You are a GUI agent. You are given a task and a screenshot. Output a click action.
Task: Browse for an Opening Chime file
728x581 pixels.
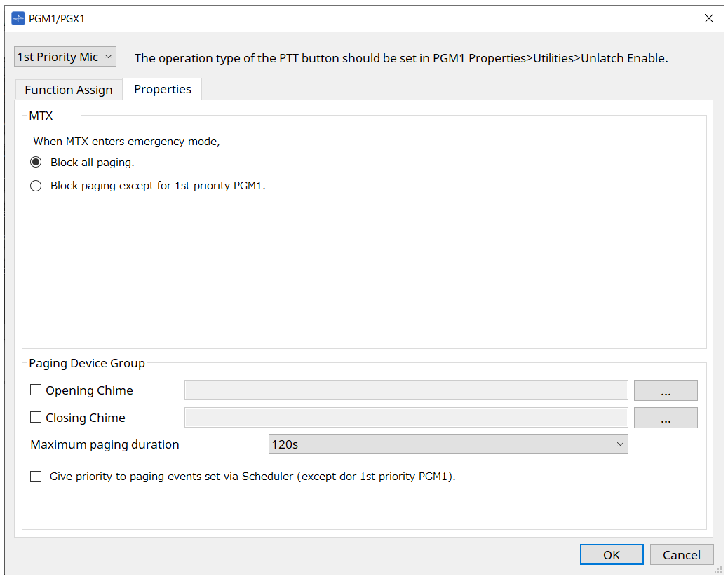click(x=665, y=390)
